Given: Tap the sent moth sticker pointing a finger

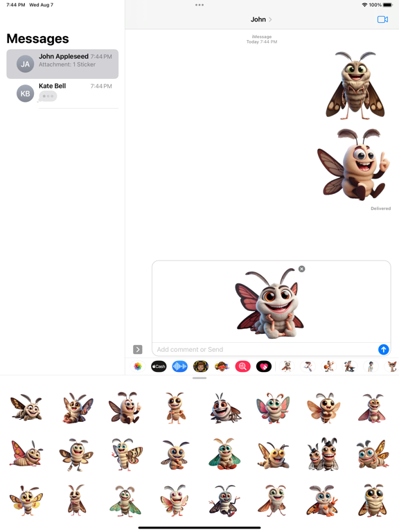Looking at the screenshot, I should coord(353,165).
